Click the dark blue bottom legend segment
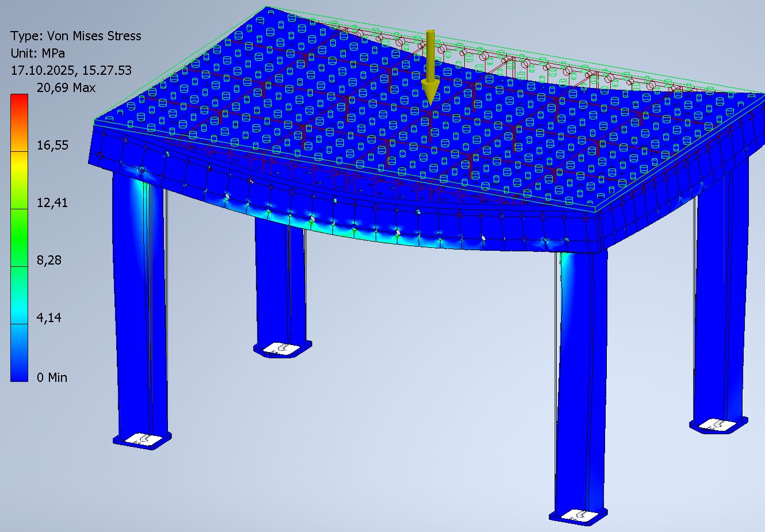This screenshot has height=532, width=765. (x=19, y=353)
